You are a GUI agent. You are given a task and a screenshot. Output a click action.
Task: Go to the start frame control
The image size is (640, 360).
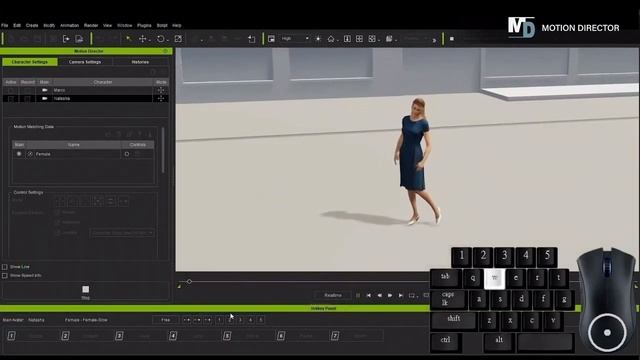pos(369,296)
